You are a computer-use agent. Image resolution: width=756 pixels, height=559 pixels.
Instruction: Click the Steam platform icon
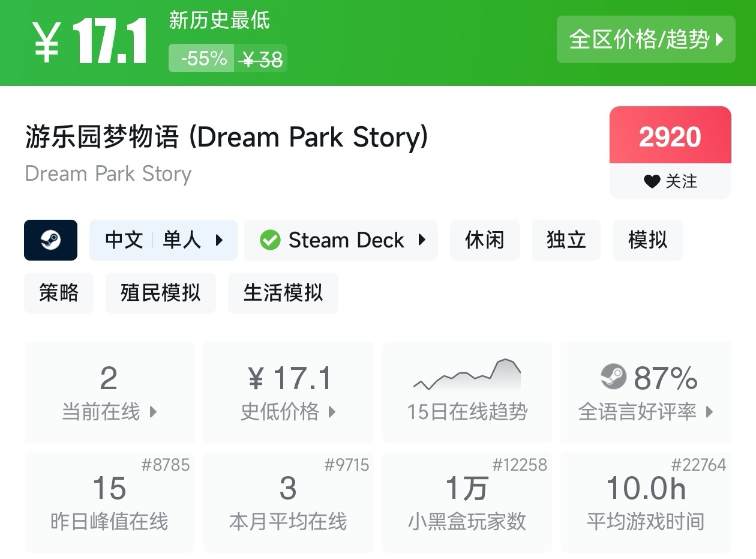50,240
